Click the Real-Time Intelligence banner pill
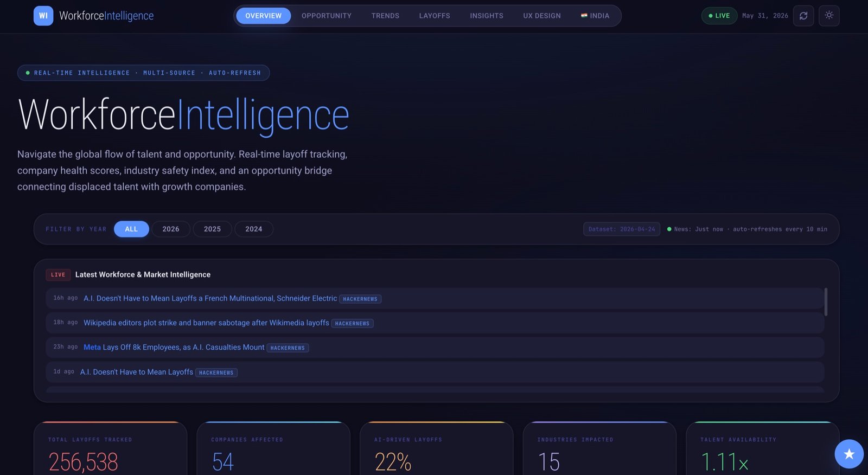Image resolution: width=868 pixels, height=475 pixels. 143,73
